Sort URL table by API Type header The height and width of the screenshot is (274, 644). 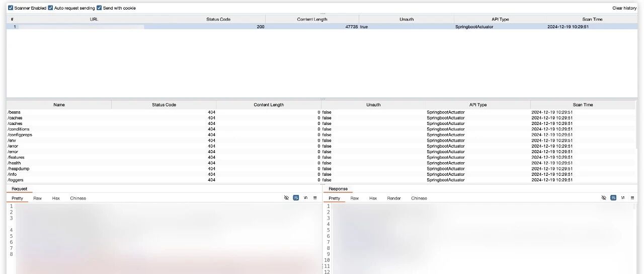point(501,19)
